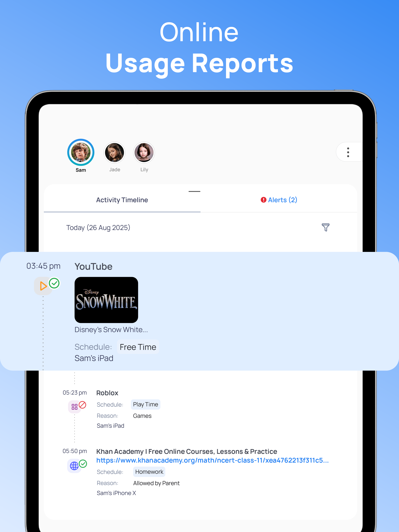Open the three-dot more options menu

348,152
